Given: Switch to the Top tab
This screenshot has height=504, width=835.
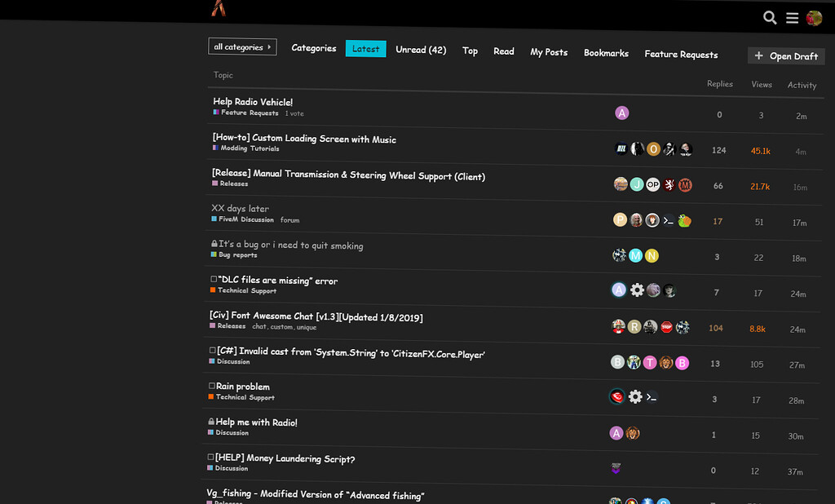Looking at the screenshot, I should click(470, 50).
